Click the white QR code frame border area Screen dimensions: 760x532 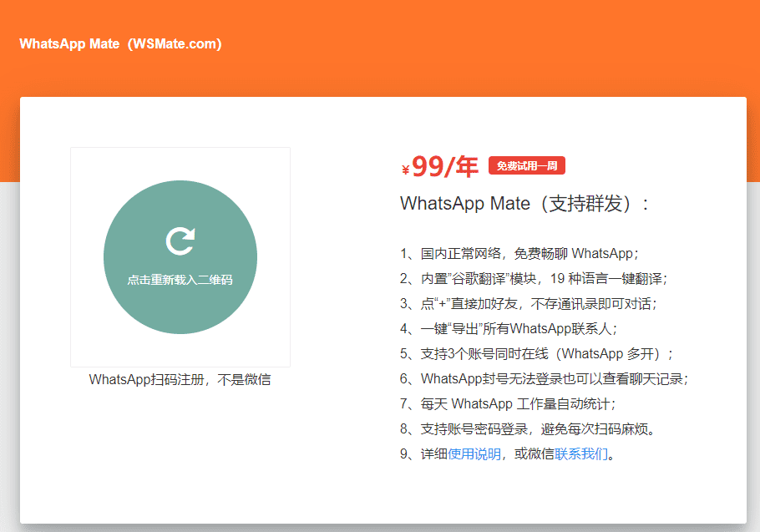pyautogui.click(x=84, y=351)
